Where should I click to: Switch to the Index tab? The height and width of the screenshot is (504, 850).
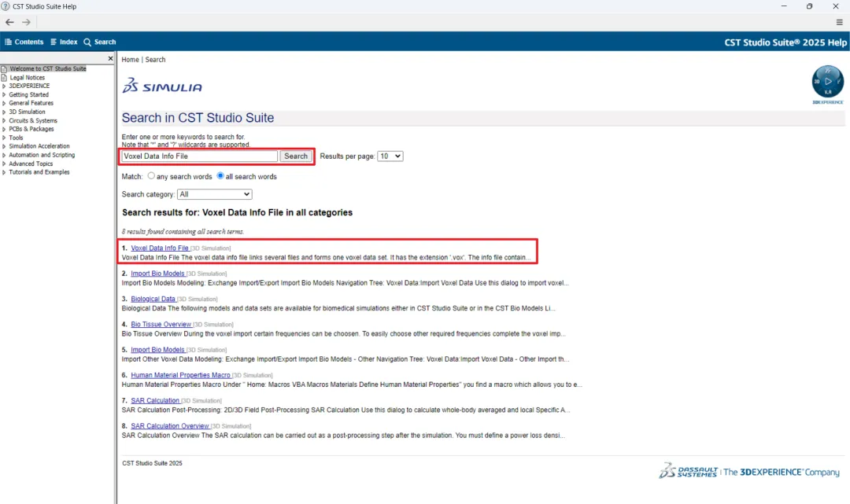[x=64, y=42]
